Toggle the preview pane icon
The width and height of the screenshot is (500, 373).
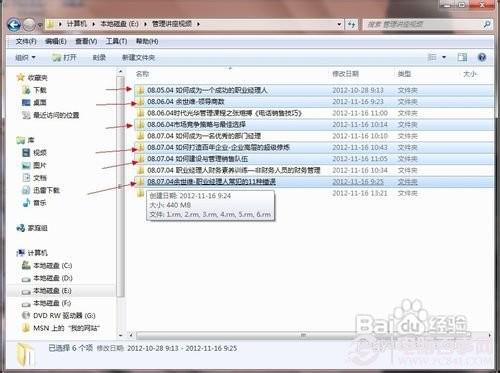(x=462, y=57)
